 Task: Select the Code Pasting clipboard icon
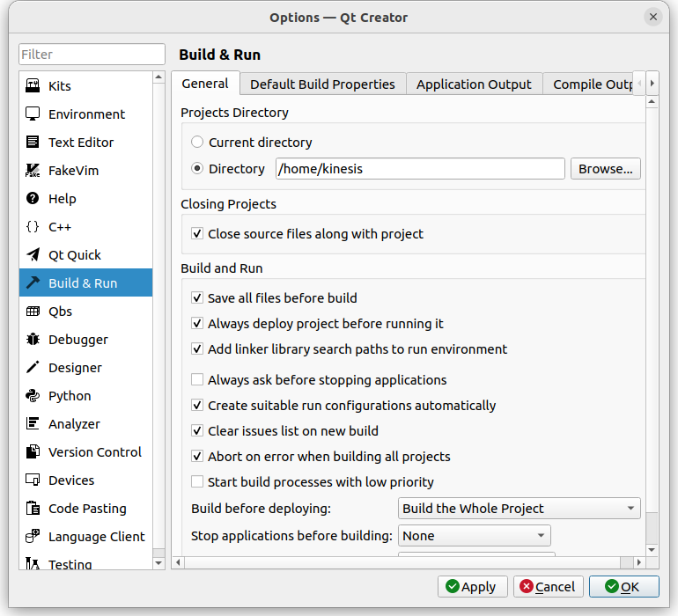coord(33,508)
